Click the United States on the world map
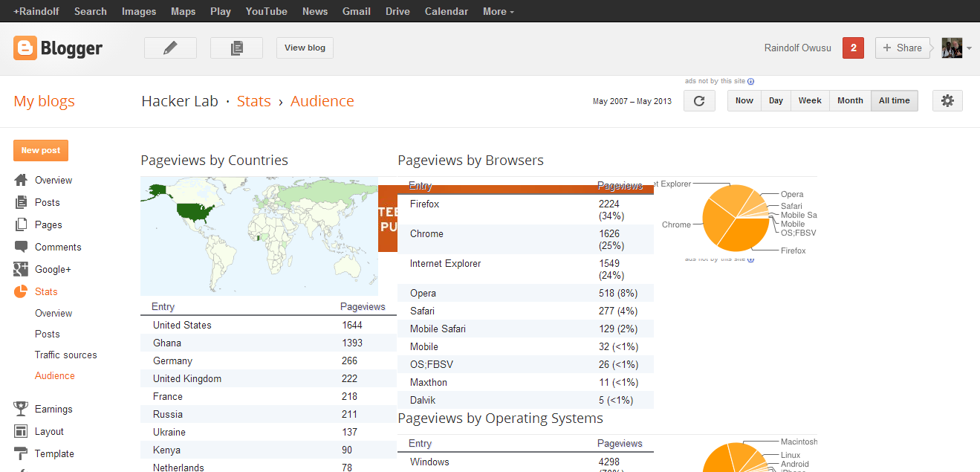The image size is (980, 472). coord(195,213)
